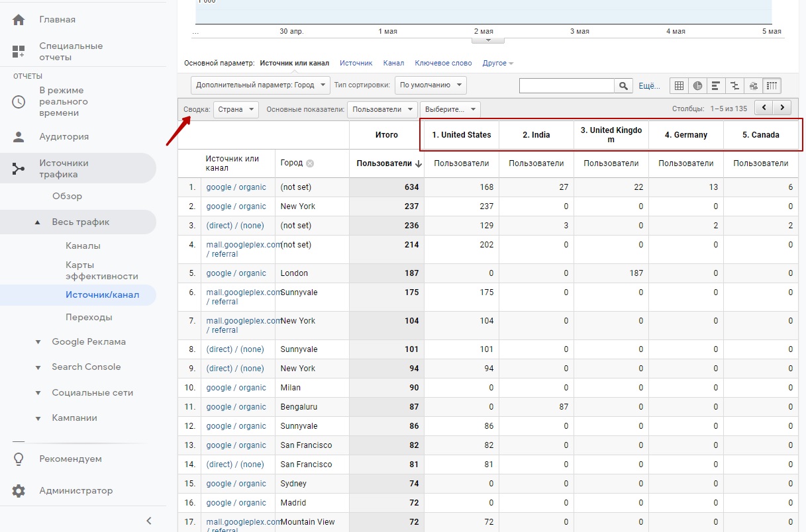Open the Главная home icon
Viewport: 806px width, 532px height.
coord(19,20)
